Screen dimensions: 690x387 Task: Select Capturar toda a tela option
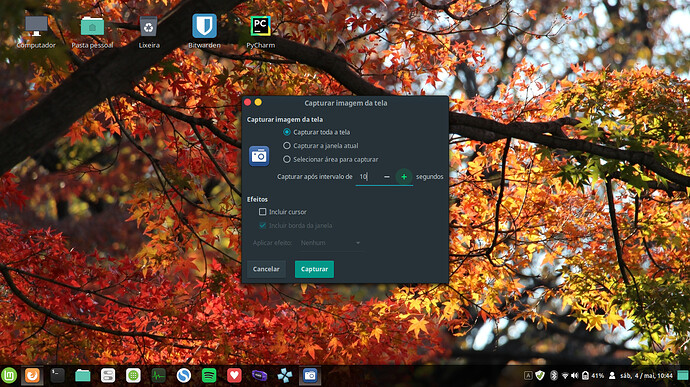317,132
